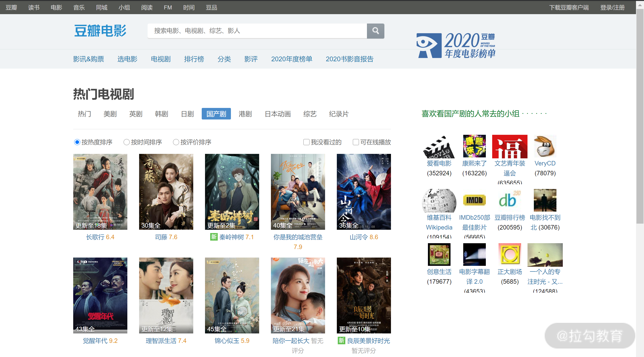Open 分类 navigation link
Viewport: 644px width, 357px height.
click(x=224, y=59)
